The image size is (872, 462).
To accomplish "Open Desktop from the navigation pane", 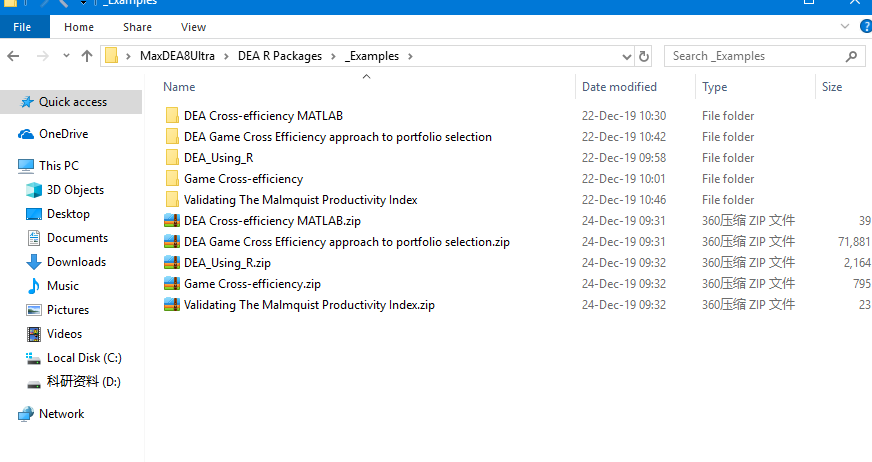I will click(x=68, y=213).
